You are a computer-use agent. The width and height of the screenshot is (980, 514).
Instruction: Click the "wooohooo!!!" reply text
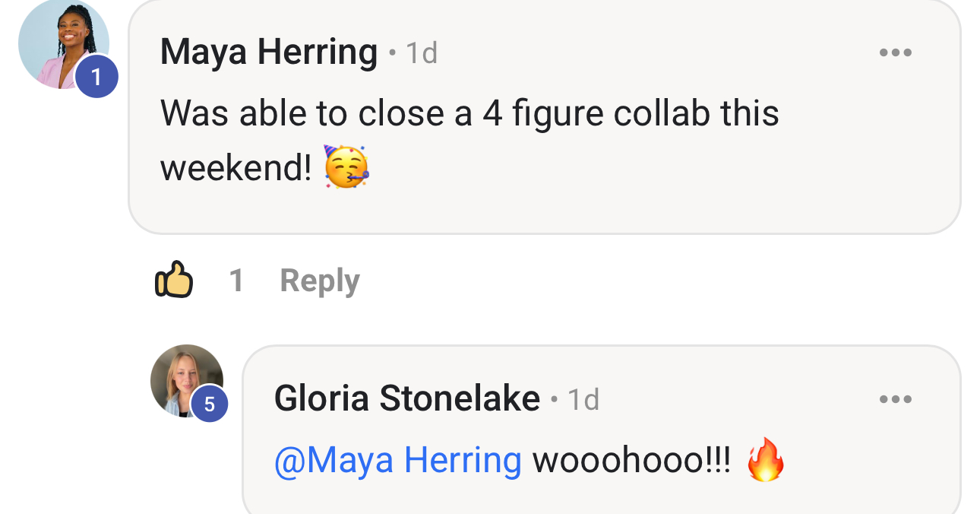coord(631,460)
